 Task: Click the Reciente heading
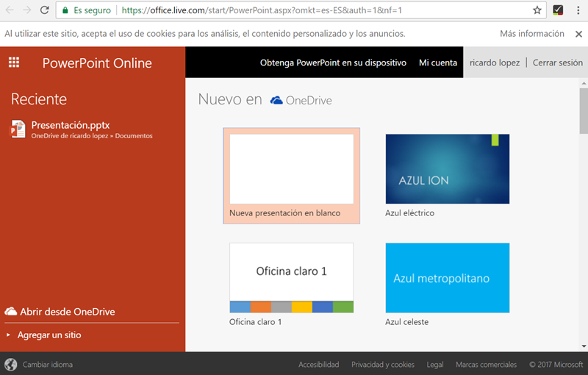click(x=39, y=99)
